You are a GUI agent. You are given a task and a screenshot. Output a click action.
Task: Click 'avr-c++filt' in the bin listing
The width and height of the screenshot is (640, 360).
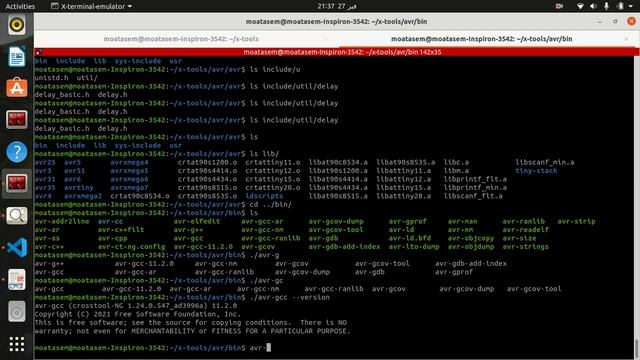pos(121,230)
